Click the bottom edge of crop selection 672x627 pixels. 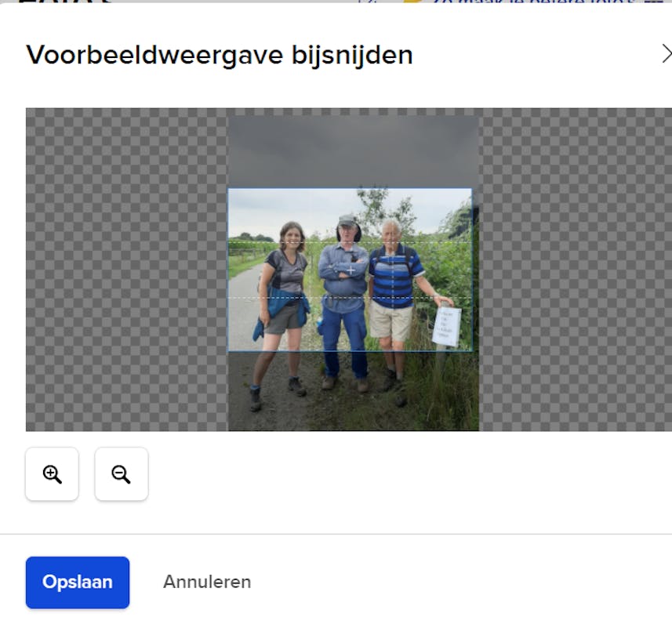click(350, 351)
